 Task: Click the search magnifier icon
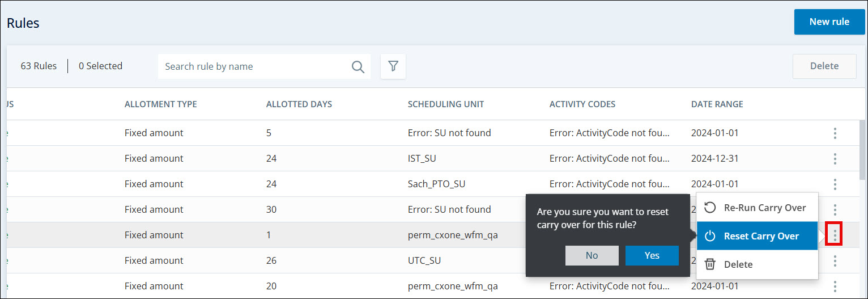click(x=358, y=67)
